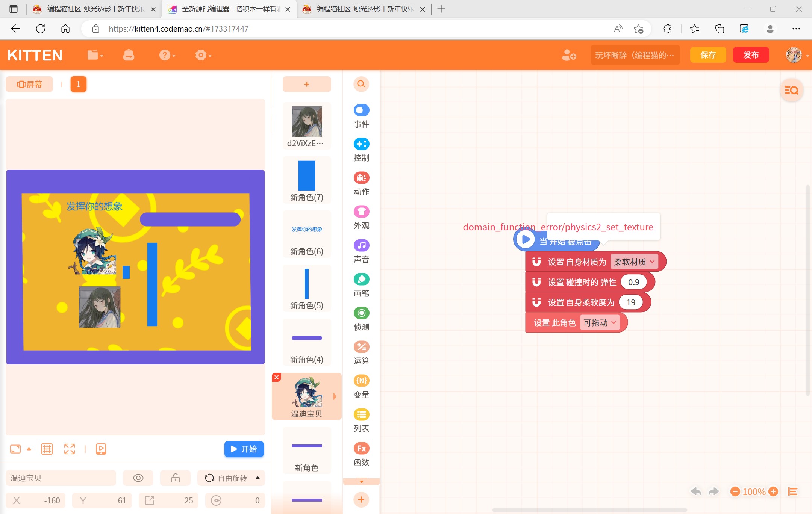Expand more block categories arrow
Viewport: 812px width, 514px height.
tap(361, 482)
